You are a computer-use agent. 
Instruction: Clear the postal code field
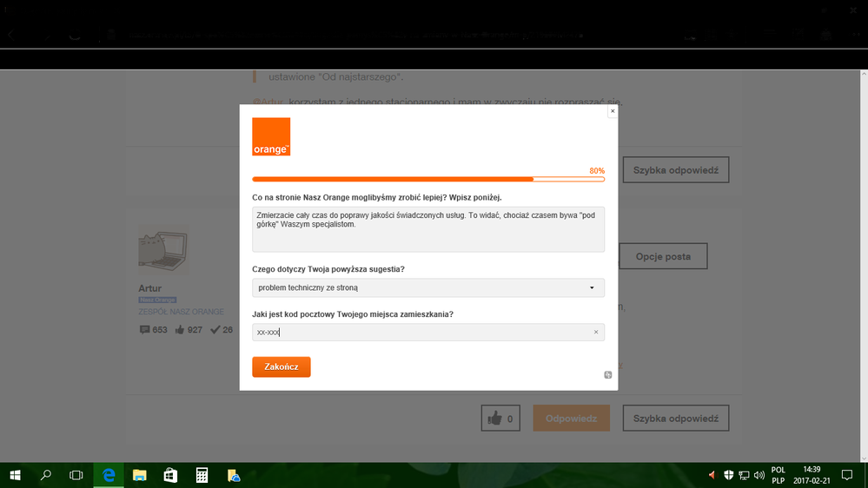[x=596, y=332]
